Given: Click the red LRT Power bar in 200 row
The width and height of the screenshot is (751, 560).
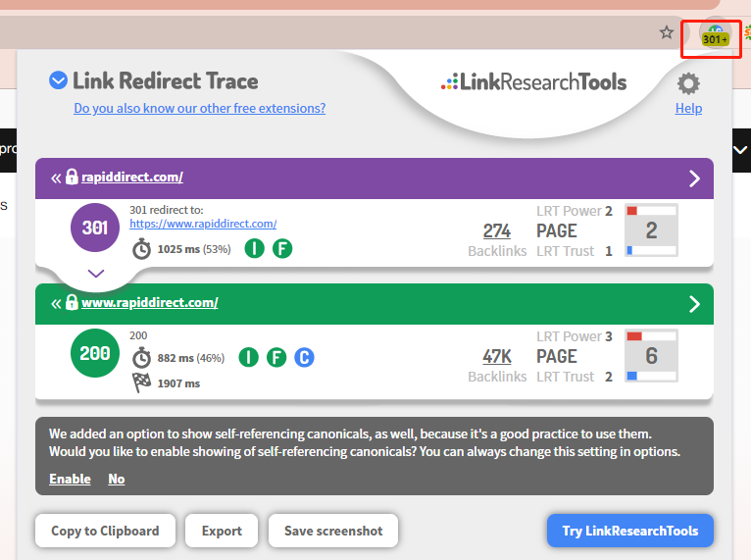Looking at the screenshot, I should pos(634,336).
